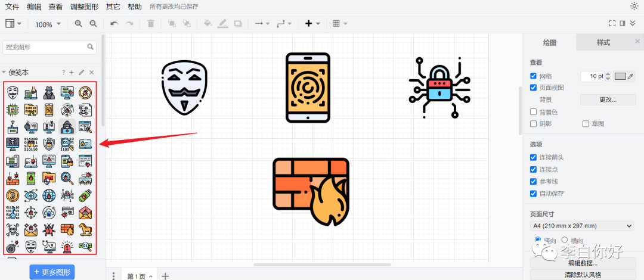Toggle the 页面视图 checkbox
This screenshot has height=280, width=644.
click(534, 88)
